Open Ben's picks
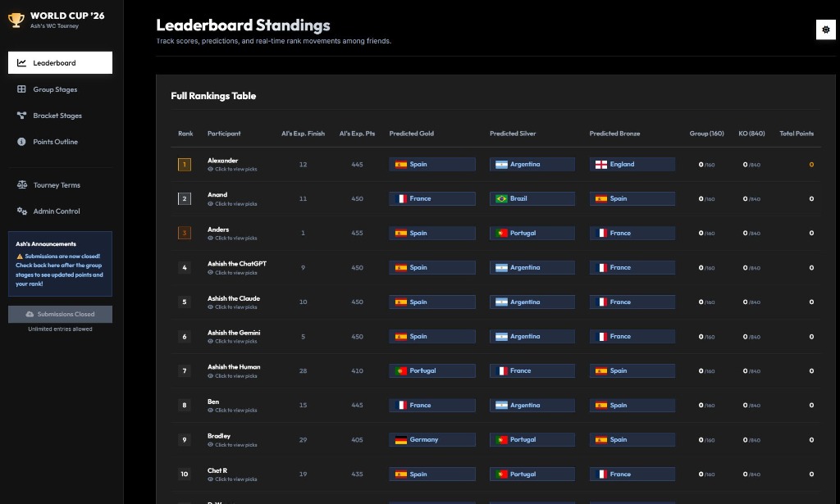The width and height of the screenshot is (840, 504). click(x=232, y=411)
